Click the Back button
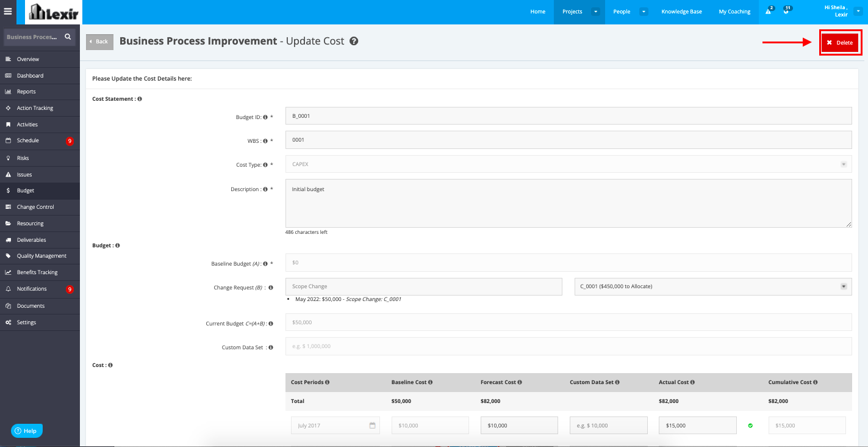This screenshot has height=447, width=868. point(99,42)
